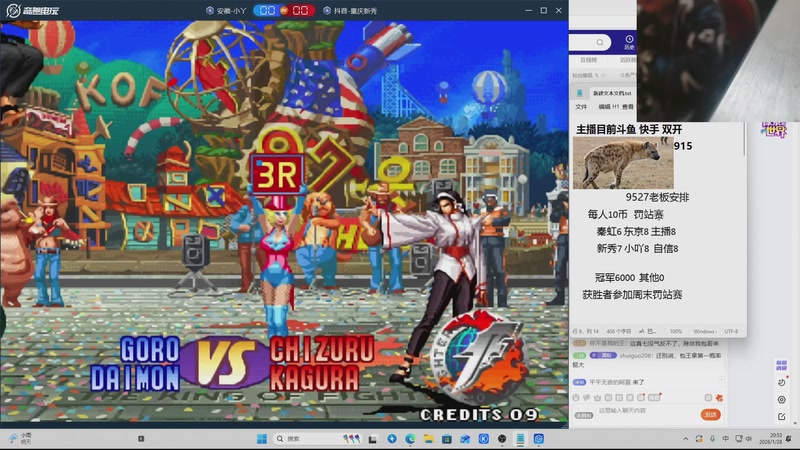Image resolution: width=800 pixels, height=450 pixels.
Task: Open File Explorer from the taskbar
Action: click(429, 439)
